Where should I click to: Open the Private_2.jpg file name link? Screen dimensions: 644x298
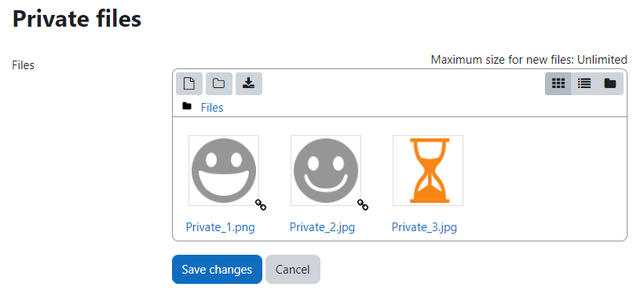click(323, 227)
